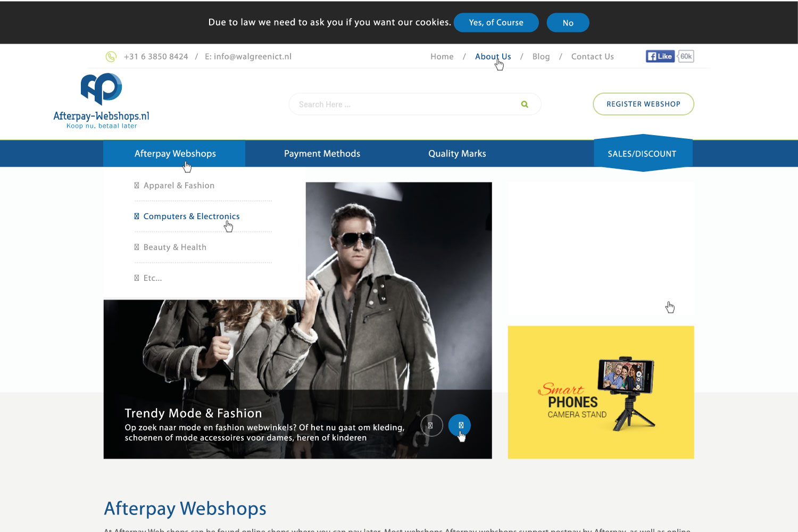Screen dimensions: 798x532
Task: Open the Quality Marks menu
Action: click(x=457, y=154)
